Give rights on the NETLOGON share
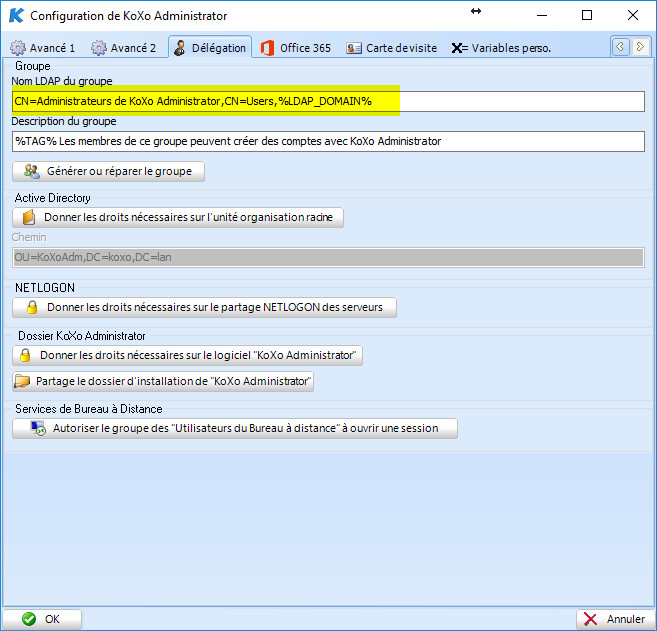Viewport: 657px width, 631px height. 204,308
